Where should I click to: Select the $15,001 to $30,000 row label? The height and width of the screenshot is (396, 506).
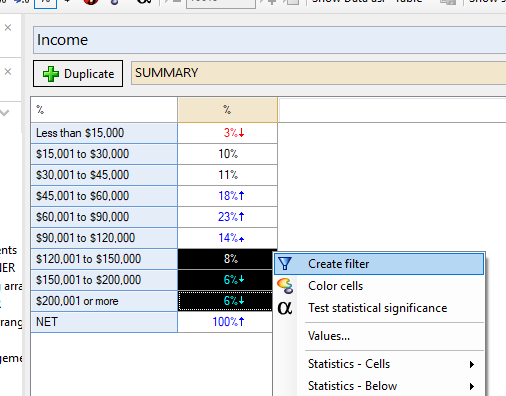click(x=104, y=154)
